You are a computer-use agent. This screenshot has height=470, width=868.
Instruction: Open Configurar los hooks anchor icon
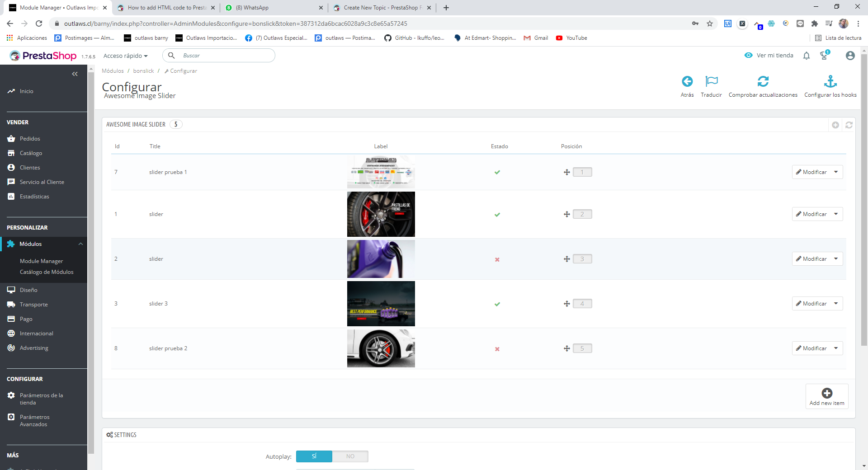tap(830, 81)
